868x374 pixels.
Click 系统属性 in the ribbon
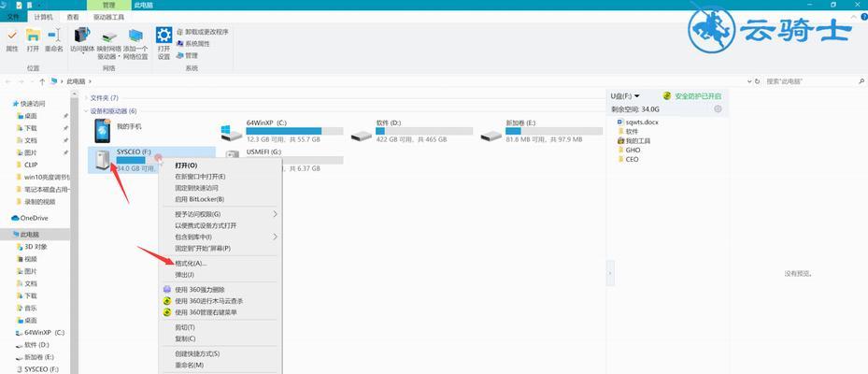(x=193, y=43)
